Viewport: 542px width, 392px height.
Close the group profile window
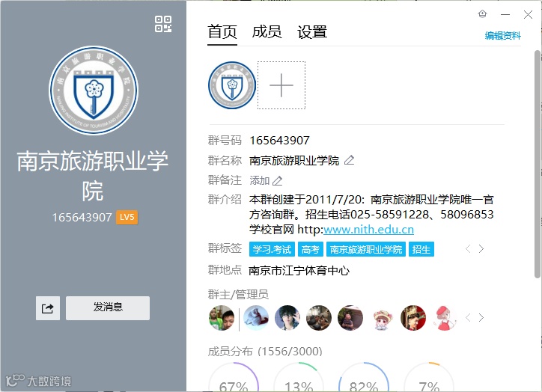528,14
